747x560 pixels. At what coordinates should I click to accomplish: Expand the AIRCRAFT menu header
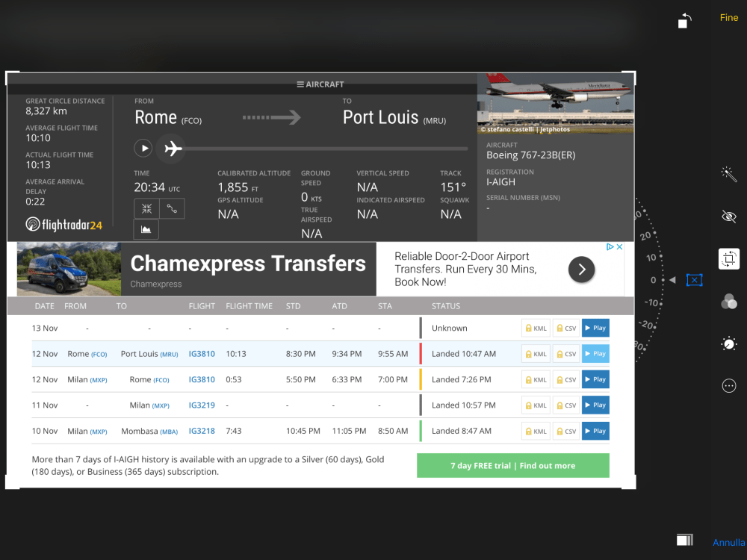pos(320,84)
